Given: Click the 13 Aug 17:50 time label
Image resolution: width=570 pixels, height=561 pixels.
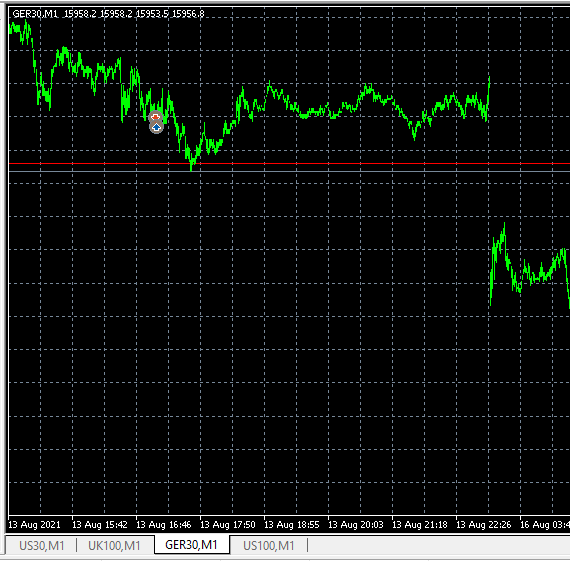Looking at the screenshot, I should 228,525.
